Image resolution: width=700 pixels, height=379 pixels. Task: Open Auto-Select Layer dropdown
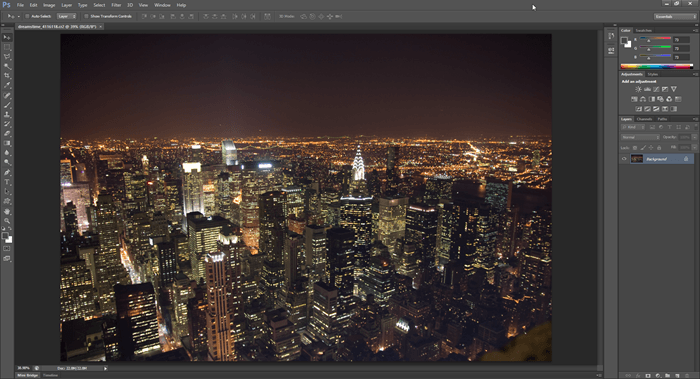point(67,16)
